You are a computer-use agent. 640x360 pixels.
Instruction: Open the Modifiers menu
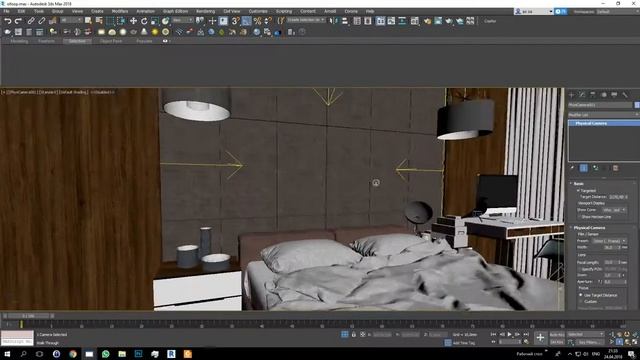120,11
